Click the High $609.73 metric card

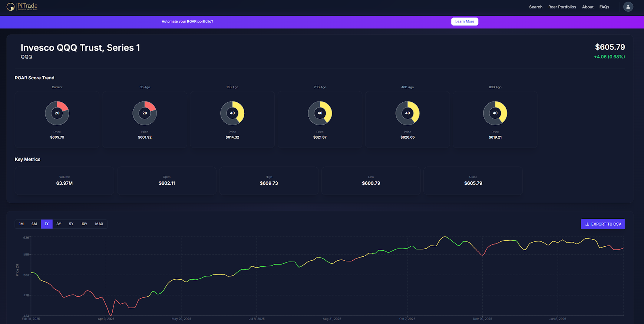(x=269, y=181)
